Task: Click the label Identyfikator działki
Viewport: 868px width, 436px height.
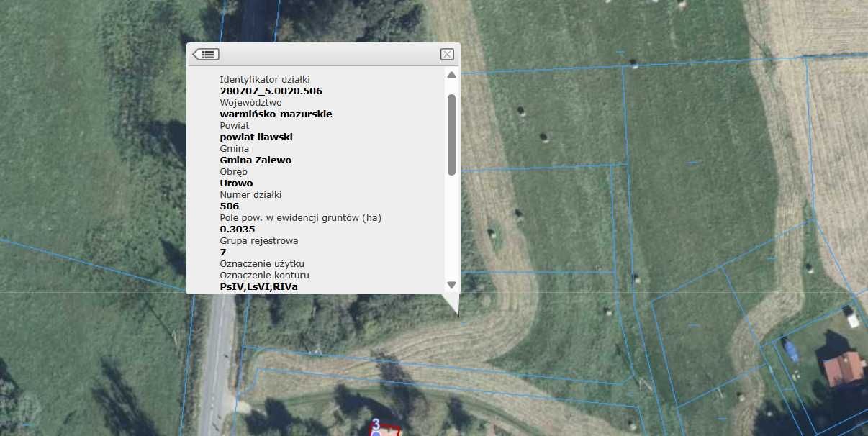Action: (264, 80)
